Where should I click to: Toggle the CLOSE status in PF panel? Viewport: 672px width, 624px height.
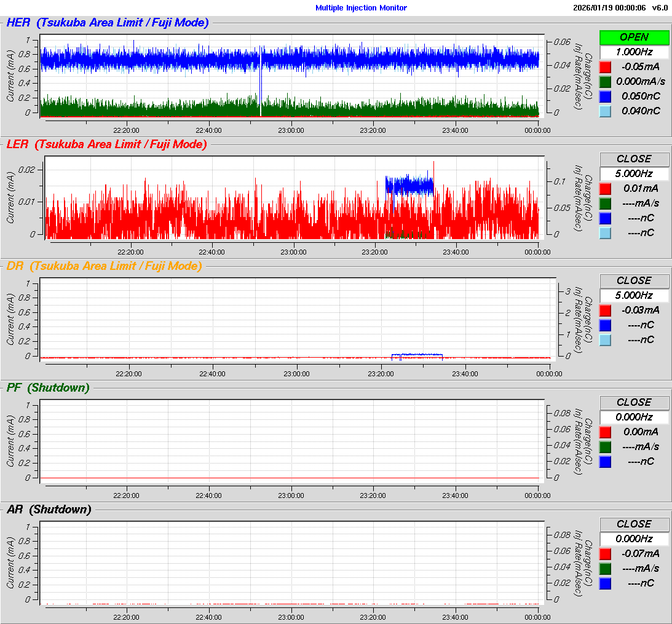[x=634, y=402]
